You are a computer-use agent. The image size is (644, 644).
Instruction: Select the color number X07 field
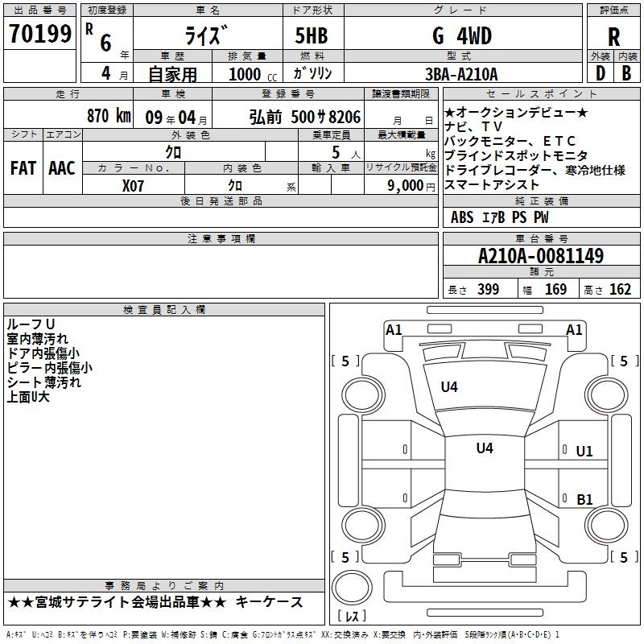133,185
